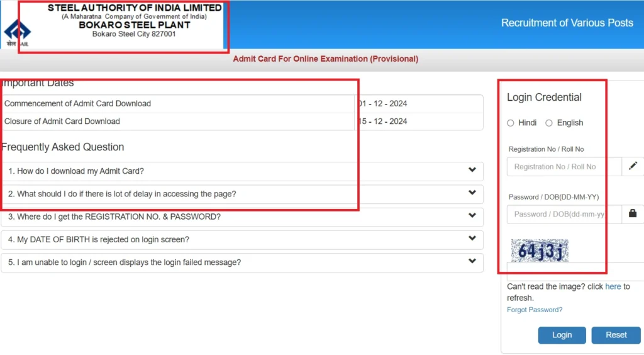Click 'Login Credential' heading
This screenshot has height=355, width=644.
(x=544, y=98)
